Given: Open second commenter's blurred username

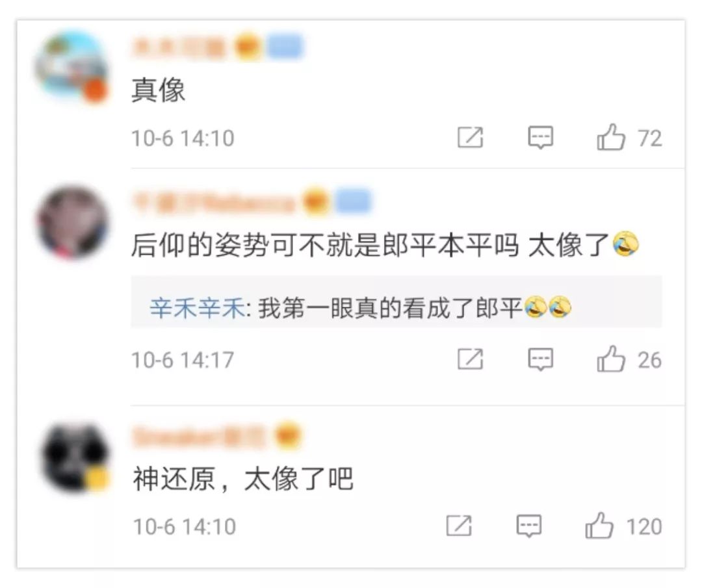Looking at the screenshot, I should tap(214, 202).
